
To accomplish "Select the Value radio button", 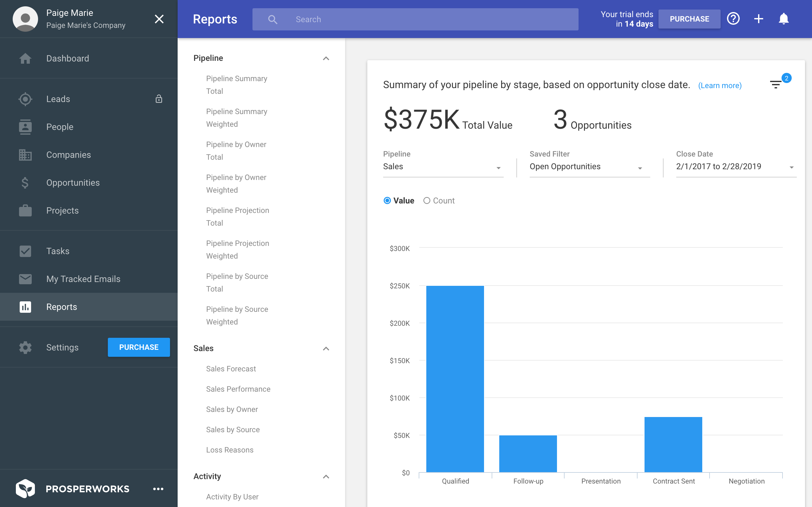I will coord(387,201).
